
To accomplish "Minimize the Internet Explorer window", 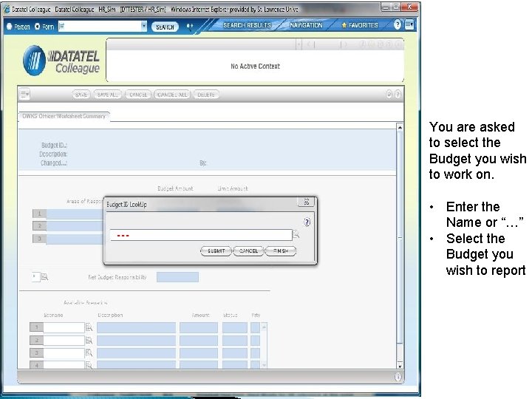I will point(386,7).
